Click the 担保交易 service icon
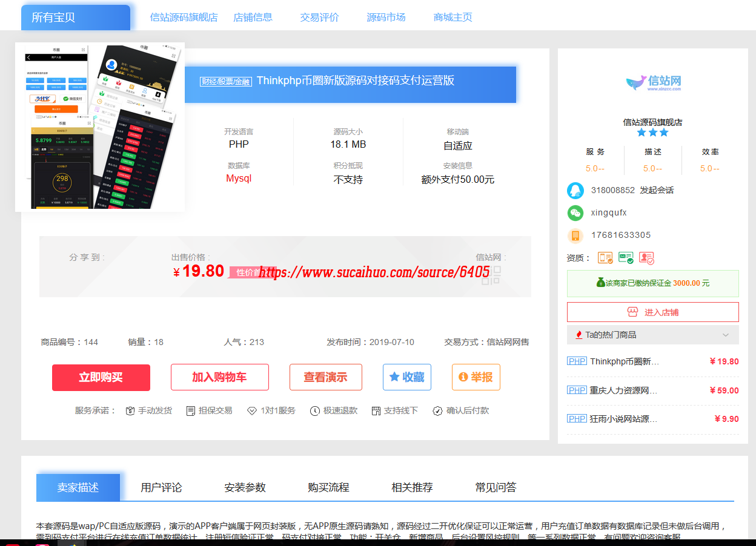Viewport: 756px width, 546px height. click(190, 411)
